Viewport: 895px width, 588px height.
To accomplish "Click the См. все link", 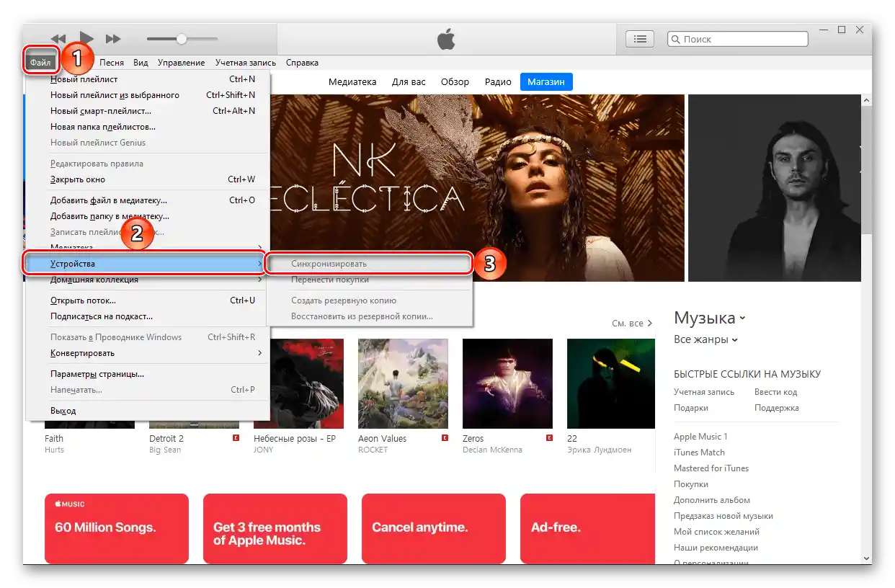I will (632, 324).
